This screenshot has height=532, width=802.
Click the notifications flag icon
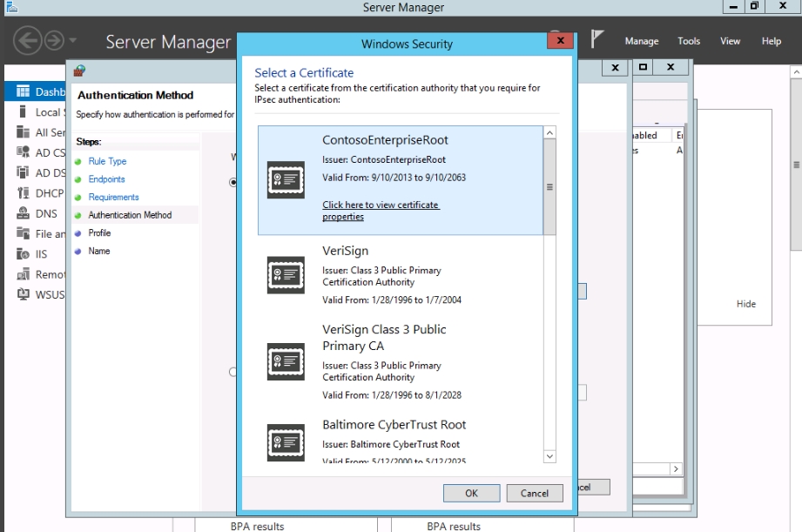(597, 39)
